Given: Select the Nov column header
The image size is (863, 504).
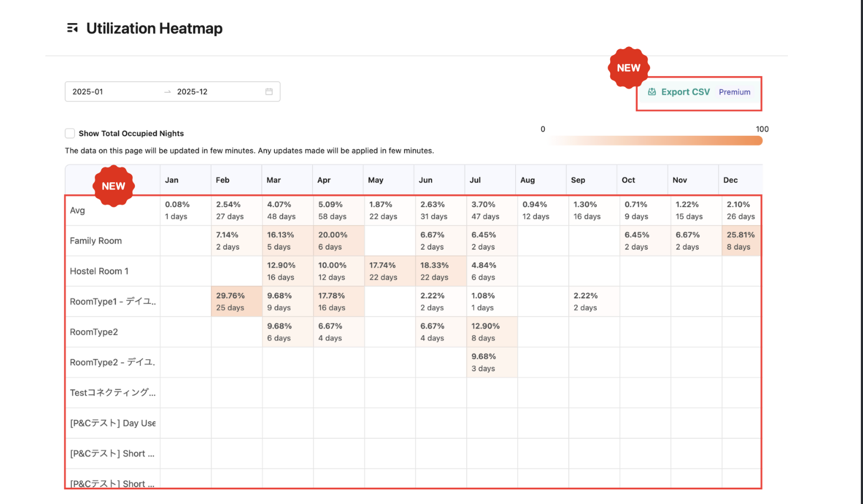Looking at the screenshot, I should coord(693,180).
